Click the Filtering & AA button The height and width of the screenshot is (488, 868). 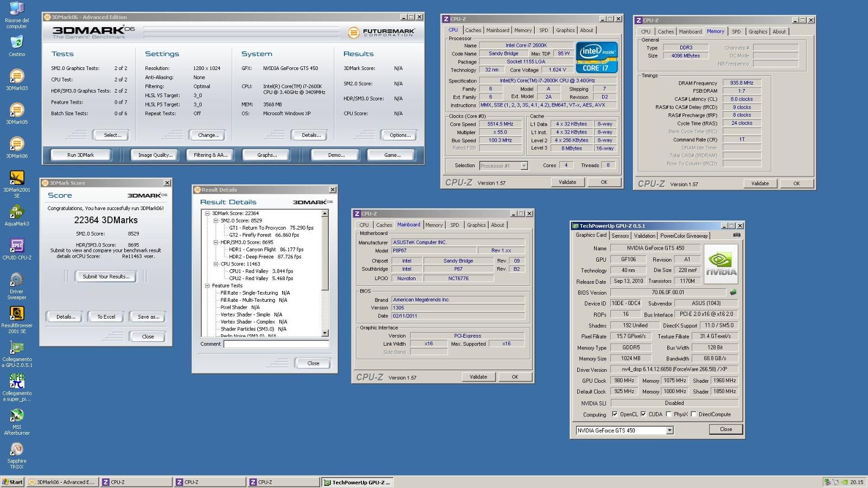tap(210, 155)
